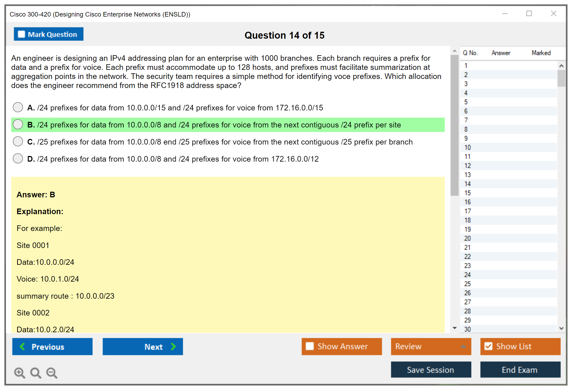Image resolution: width=574 pixels, height=392 pixels.
Task: Click the reset zoom magnifier icon
Action: click(36, 373)
